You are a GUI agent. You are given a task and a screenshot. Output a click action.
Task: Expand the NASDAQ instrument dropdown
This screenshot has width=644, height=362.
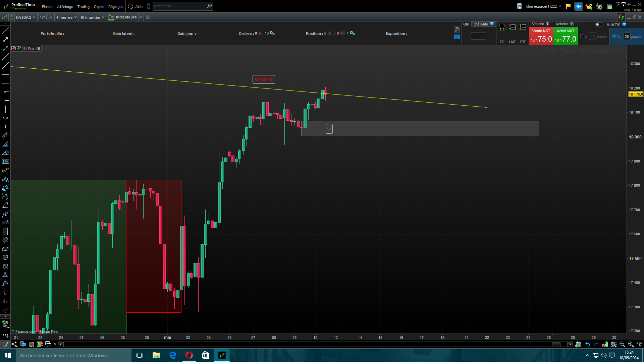click(25, 17)
